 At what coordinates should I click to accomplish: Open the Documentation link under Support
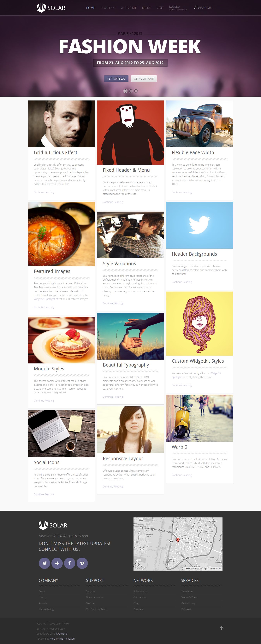[95, 597]
